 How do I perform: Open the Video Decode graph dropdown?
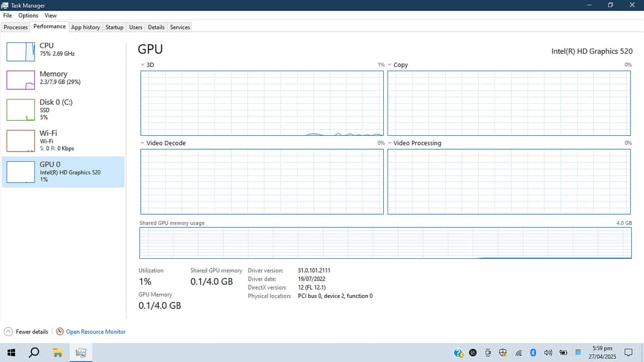[142, 143]
